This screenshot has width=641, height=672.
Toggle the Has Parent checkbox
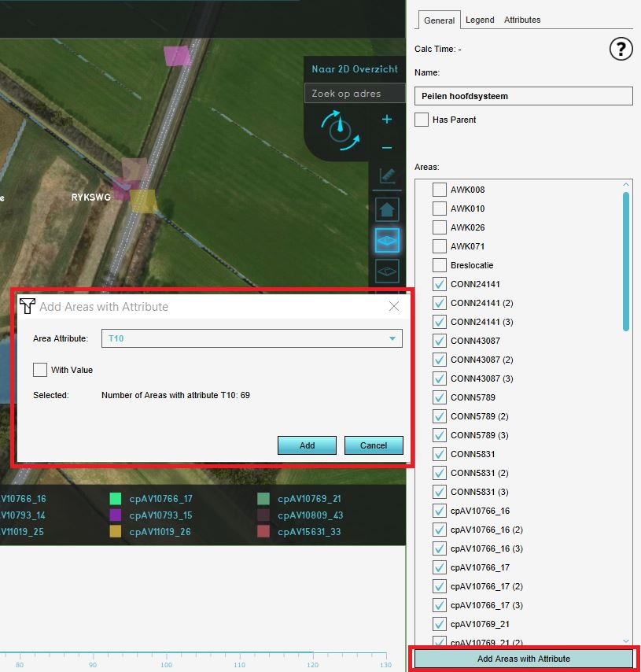point(422,120)
